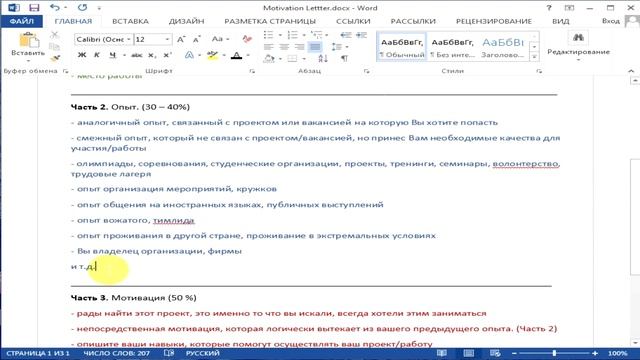Decrease paragraph indent icon

coord(346,35)
